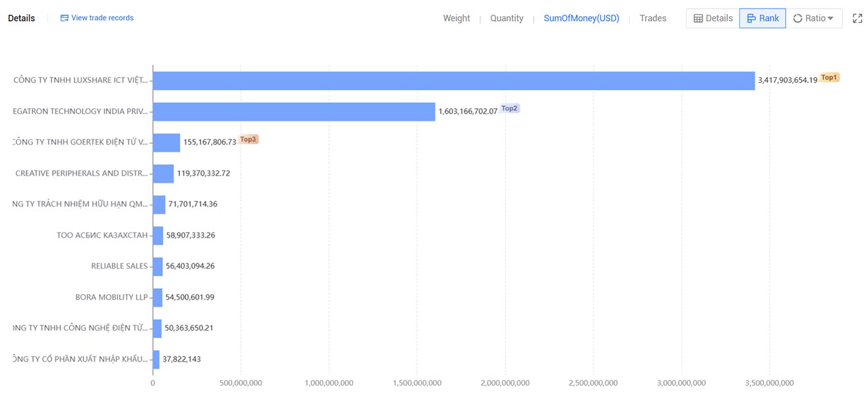Click the BORA MOBILITY LLP label

(111, 298)
